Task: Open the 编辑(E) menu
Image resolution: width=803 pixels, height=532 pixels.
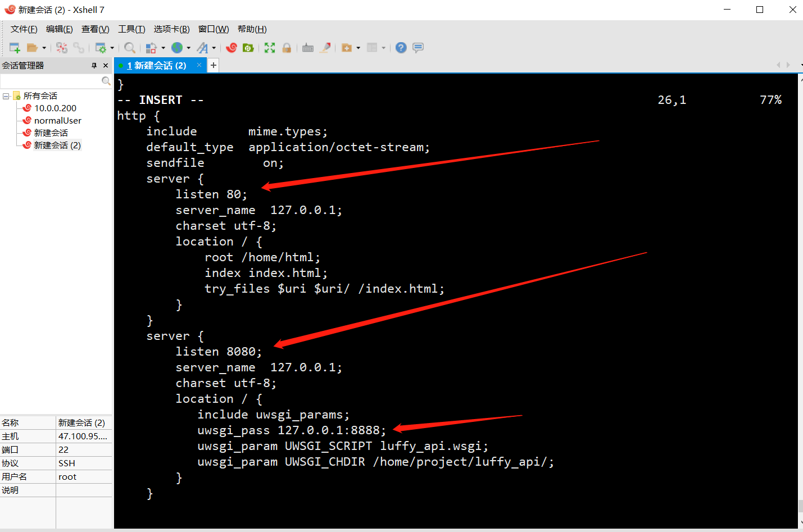Action: (60, 29)
